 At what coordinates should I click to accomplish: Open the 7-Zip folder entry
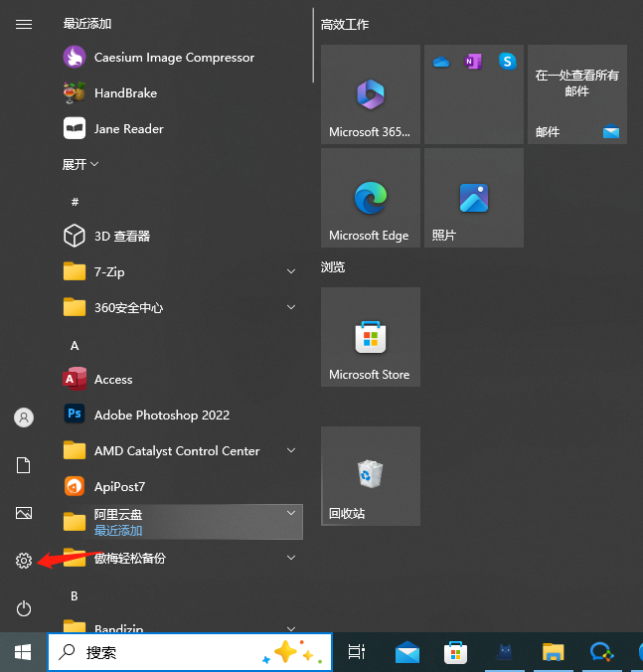tap(183, 271)
